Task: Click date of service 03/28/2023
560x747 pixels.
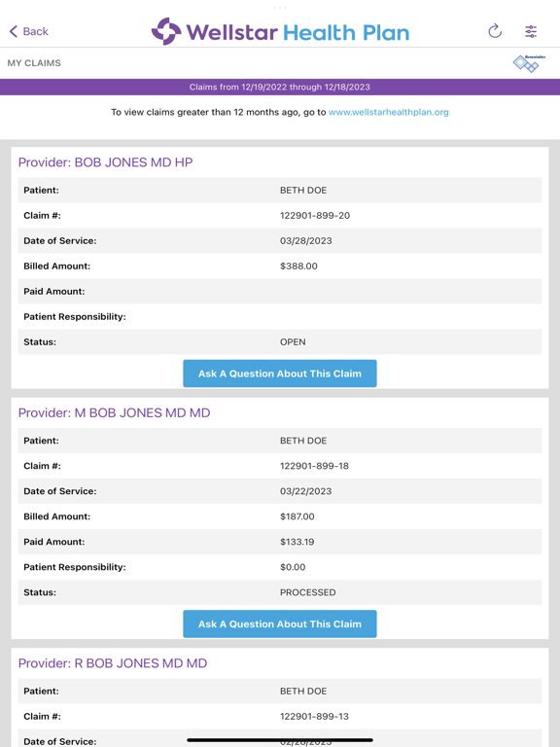Action: 305,241
